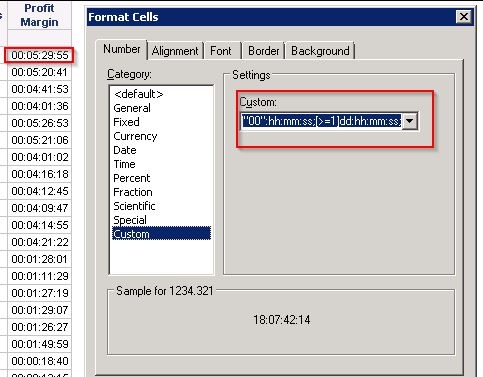Click sample value 18:07:42:14
483x377 pixels.
[282, 320]
